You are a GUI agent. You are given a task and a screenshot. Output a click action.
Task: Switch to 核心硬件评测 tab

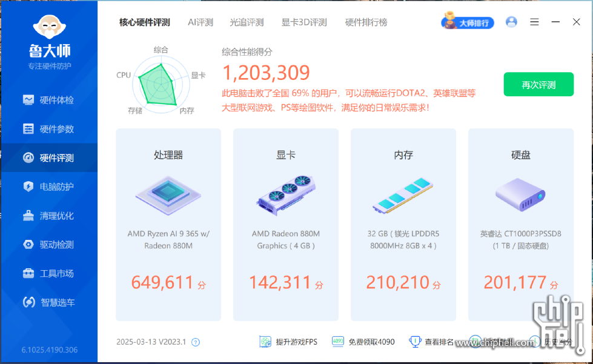pyautogui.click(x=145, y=22)
